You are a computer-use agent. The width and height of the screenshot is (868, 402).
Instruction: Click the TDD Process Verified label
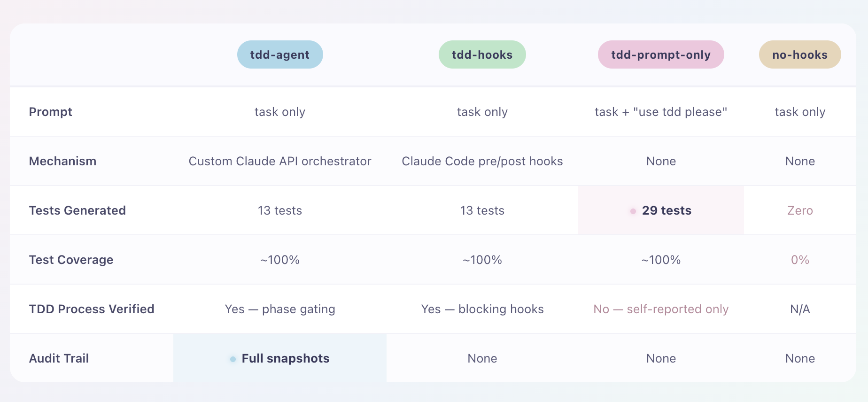pyautogui.click(x=92, y=309)
